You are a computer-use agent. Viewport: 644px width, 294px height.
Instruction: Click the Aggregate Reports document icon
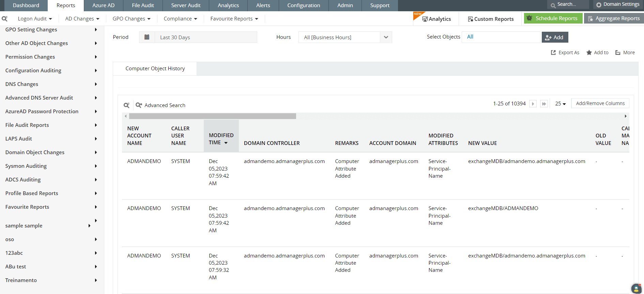[x=590, y=18]
